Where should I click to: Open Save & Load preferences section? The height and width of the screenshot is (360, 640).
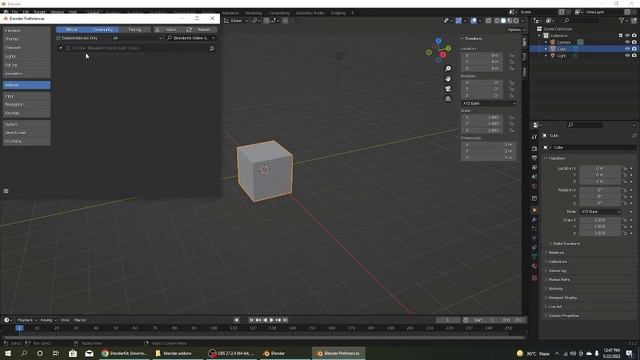(27, 133)
